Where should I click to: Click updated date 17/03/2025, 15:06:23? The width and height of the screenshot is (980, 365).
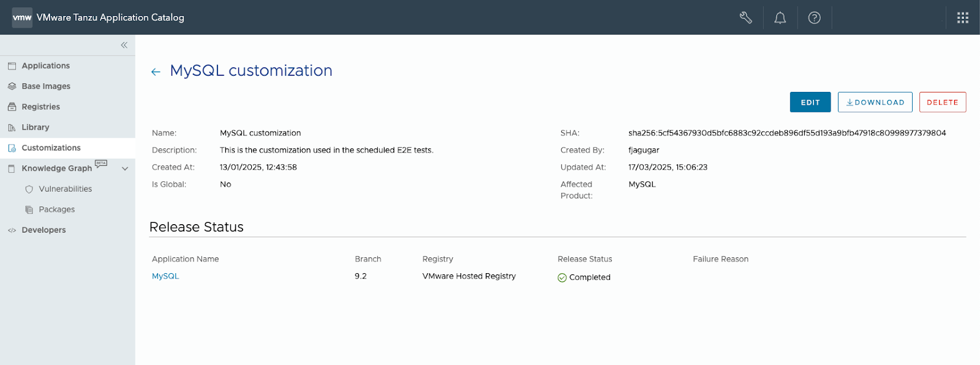click(x=668, y=167)
